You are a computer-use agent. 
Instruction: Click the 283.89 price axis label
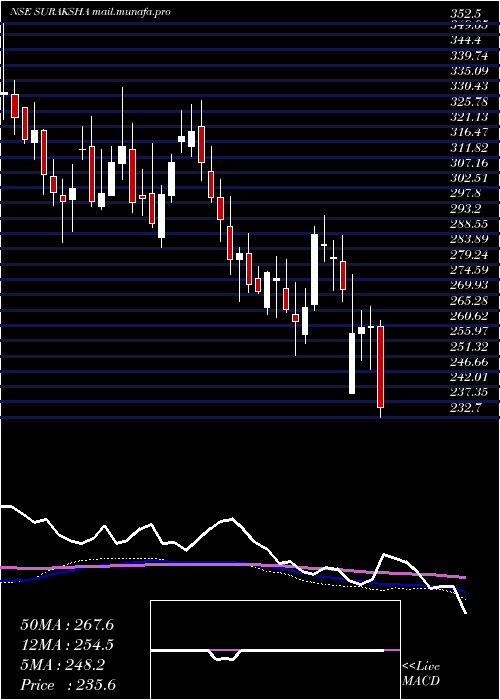click(470, 240)
